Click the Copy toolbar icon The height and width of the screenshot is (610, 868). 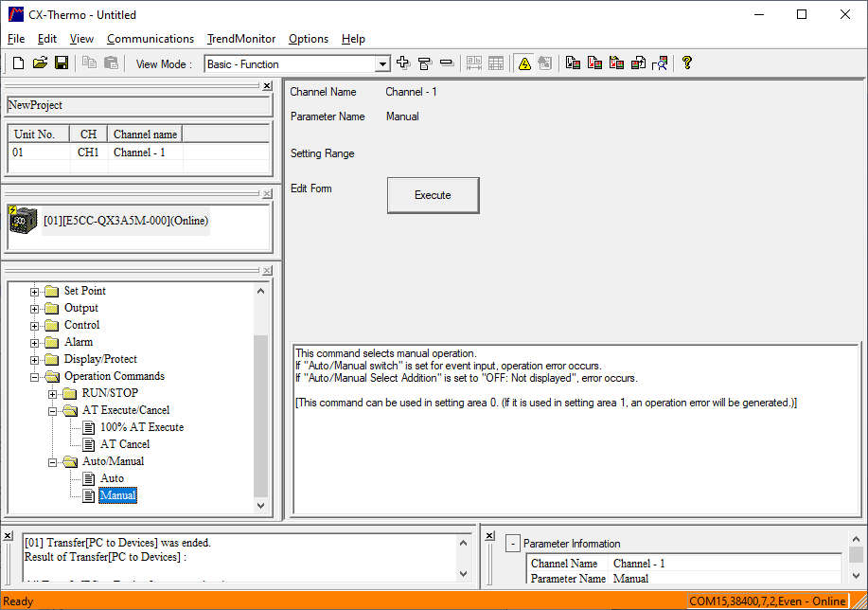89,63
